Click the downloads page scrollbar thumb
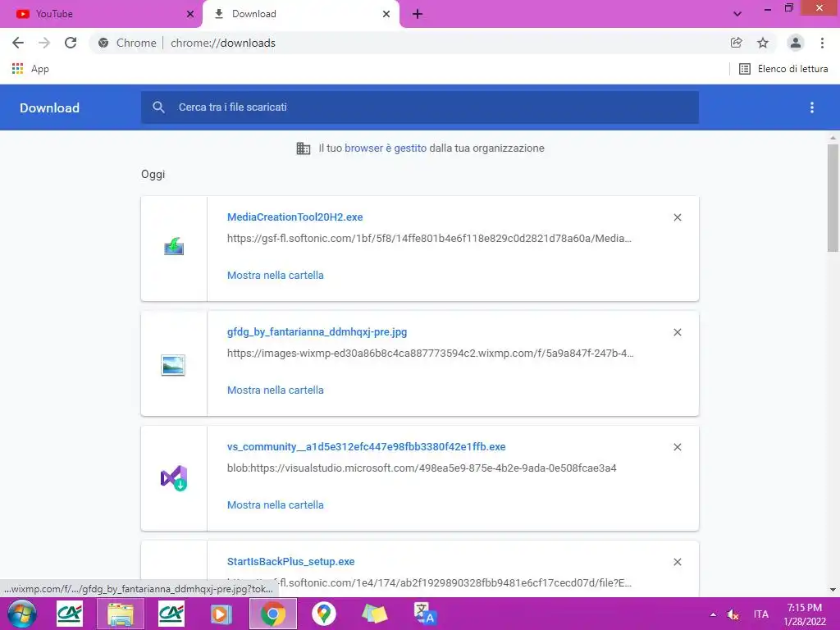 pyautogui.click(x=833, y=197)
